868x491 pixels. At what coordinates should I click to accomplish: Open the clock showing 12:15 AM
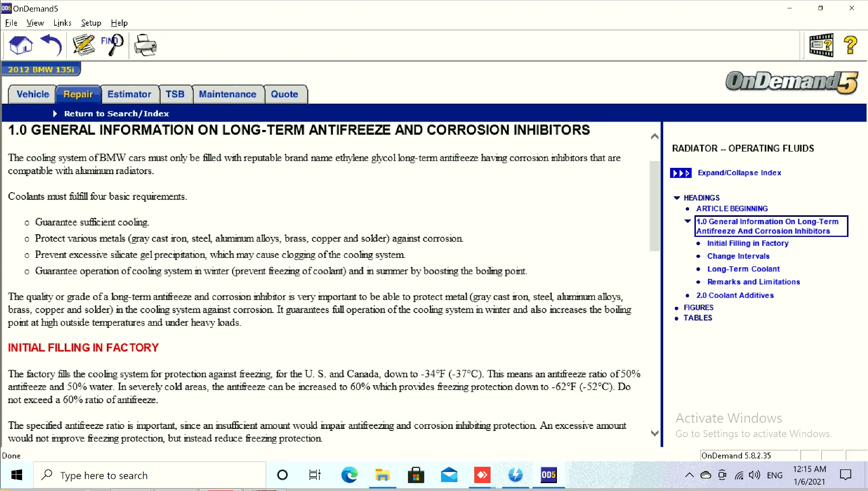tap(810, 475)
